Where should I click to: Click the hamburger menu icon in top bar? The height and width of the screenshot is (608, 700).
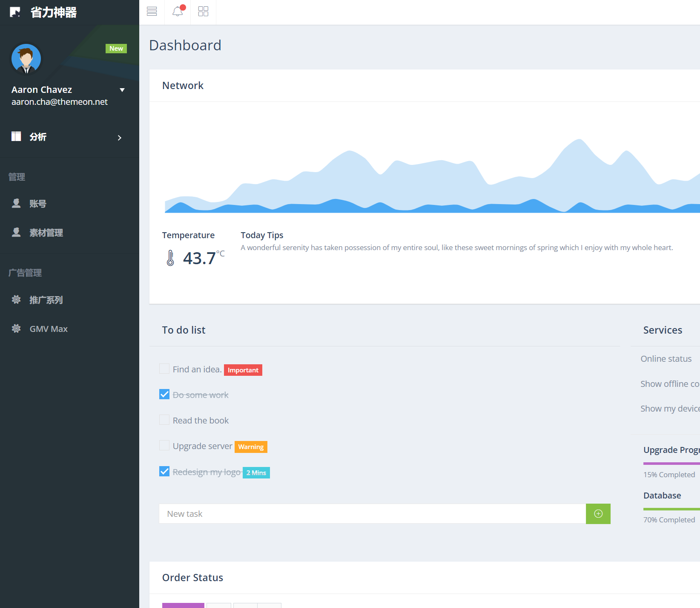(152, 12)
